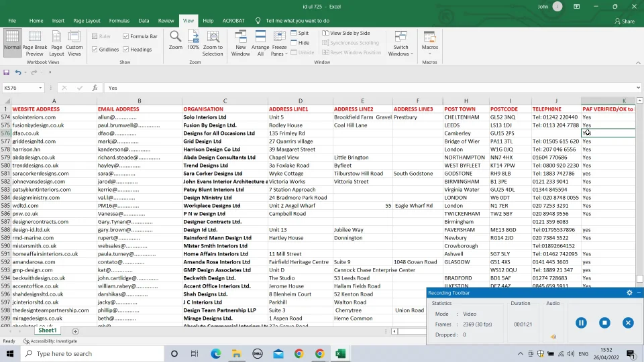Toggle the Headings checkbox

point(126,50)
